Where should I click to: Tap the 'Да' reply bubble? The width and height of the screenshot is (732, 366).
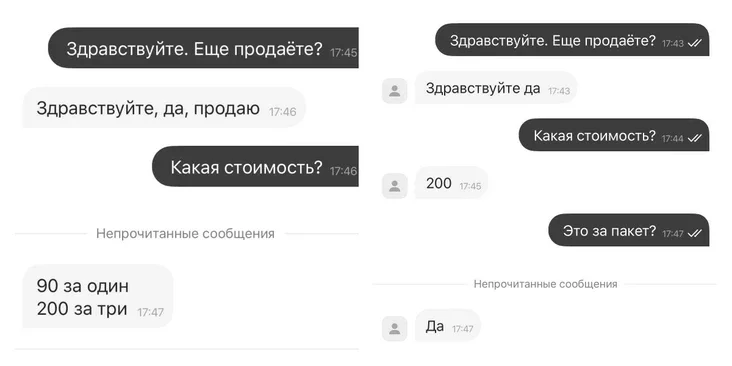coord(448,325)
